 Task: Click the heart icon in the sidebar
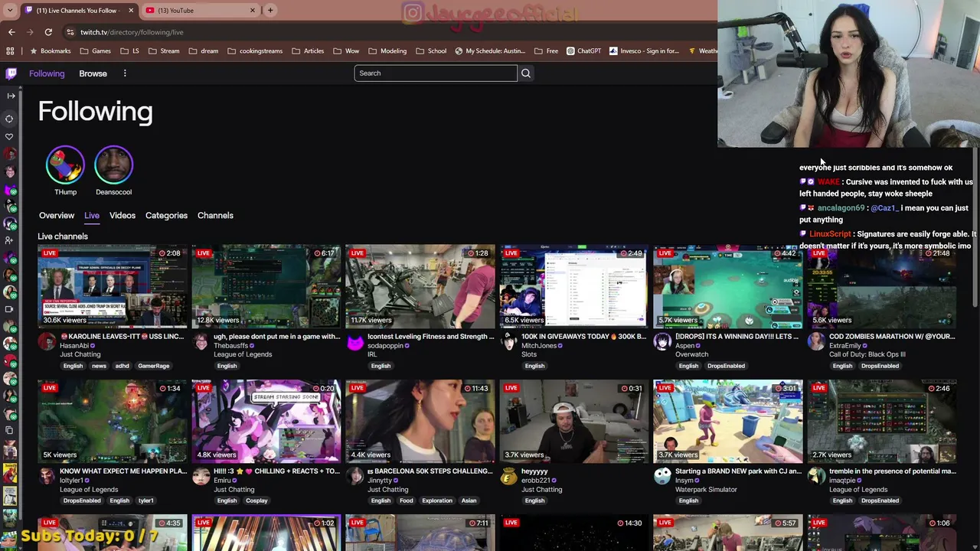[9, 137]
